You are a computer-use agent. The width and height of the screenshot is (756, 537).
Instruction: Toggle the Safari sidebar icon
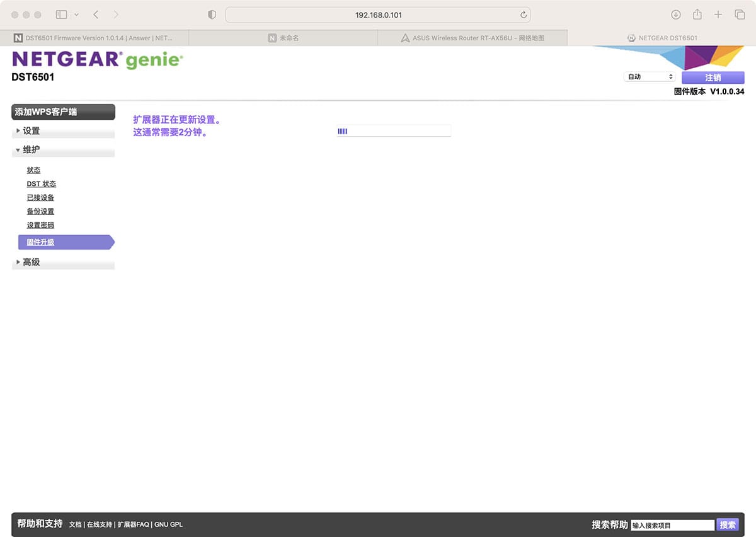(61, 14)
